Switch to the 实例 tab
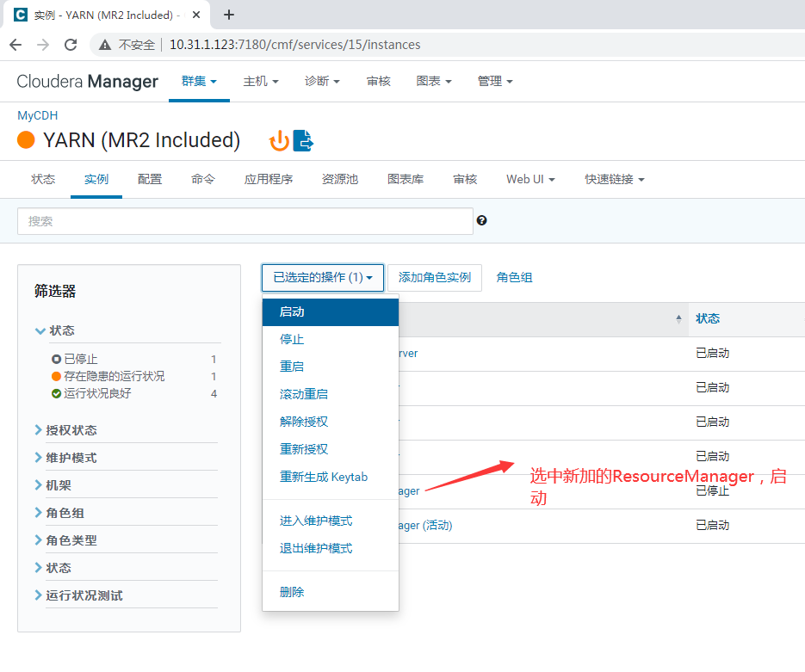Screen dimensions: 805x672 (96, 179)
